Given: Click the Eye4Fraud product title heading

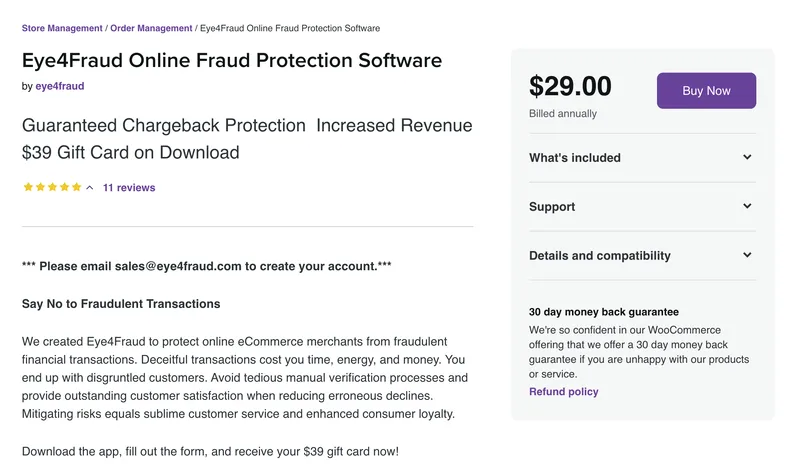Looking at the screenshot, I should (232, 60).
